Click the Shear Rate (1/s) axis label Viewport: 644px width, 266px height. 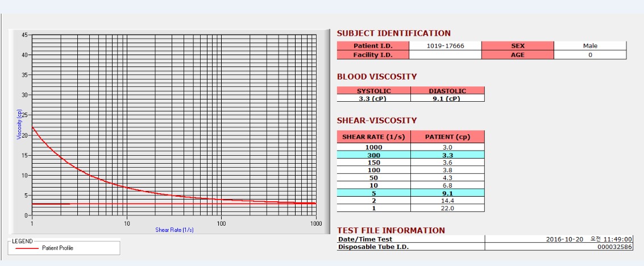pyautogui.click(x=174, y=230)
